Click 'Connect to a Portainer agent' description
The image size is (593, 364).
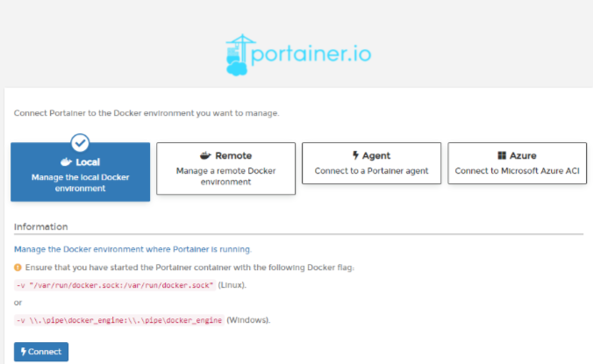point(371,171)
